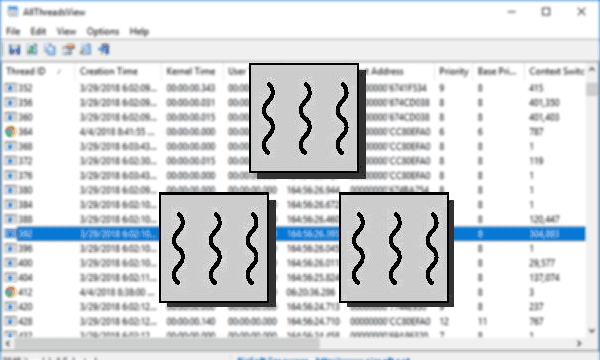Select thread ID 372 row

tap(295, 161)
